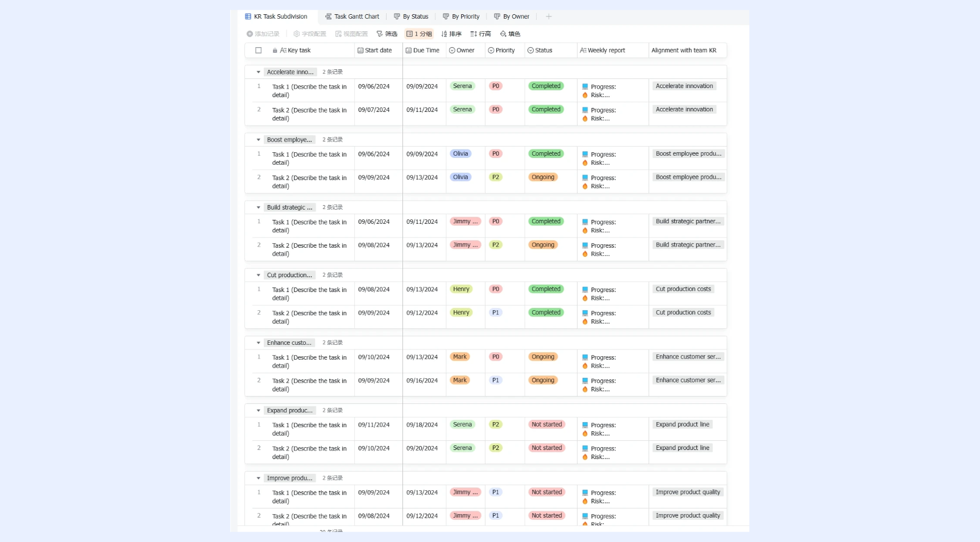Open the sort (排序) options
Screen dimensions: 980x542
pyautogui.click(x=451, y=34)
